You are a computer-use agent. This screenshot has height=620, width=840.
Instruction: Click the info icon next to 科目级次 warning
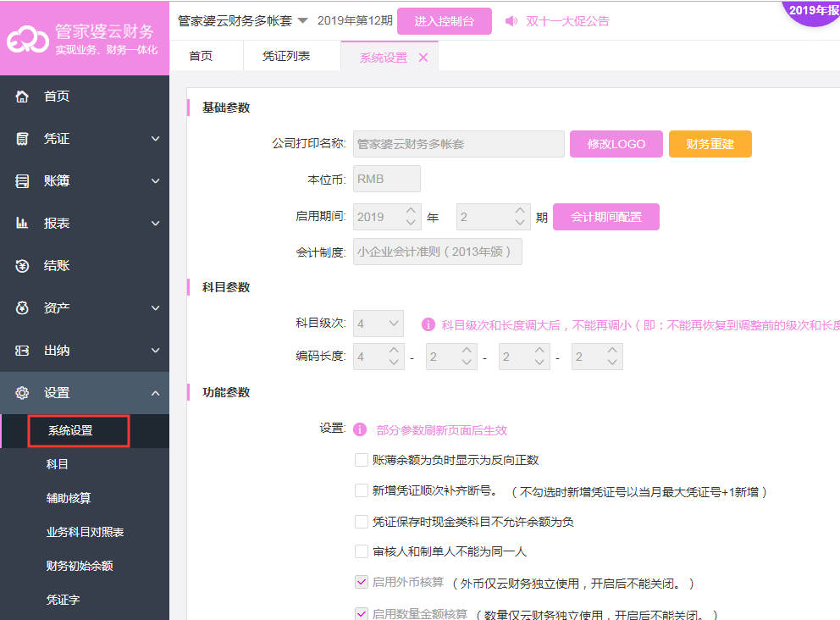point(428,324)
